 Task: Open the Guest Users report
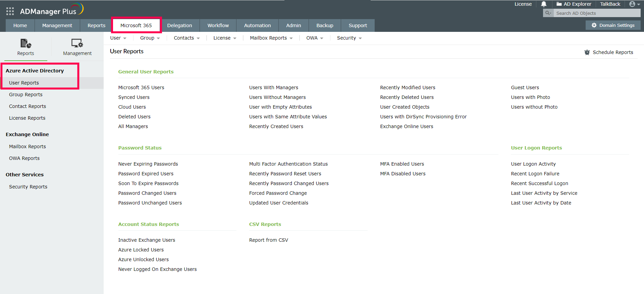525,87
